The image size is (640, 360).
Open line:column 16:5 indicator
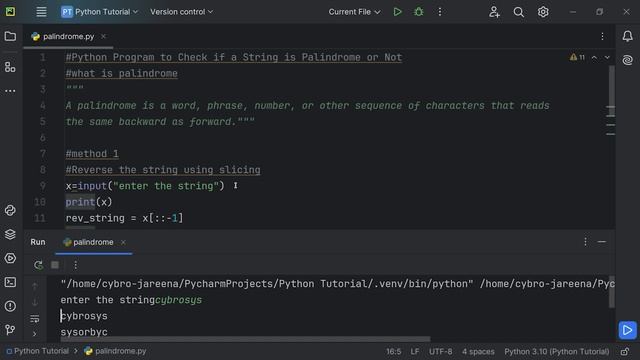[393, 351]
